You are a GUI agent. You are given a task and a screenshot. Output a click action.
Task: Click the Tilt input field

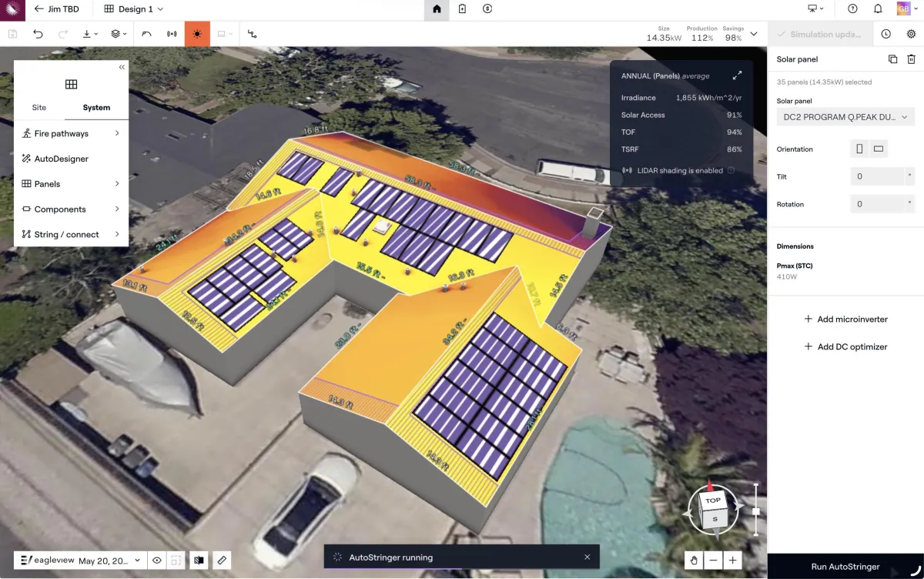pos(877,176)
